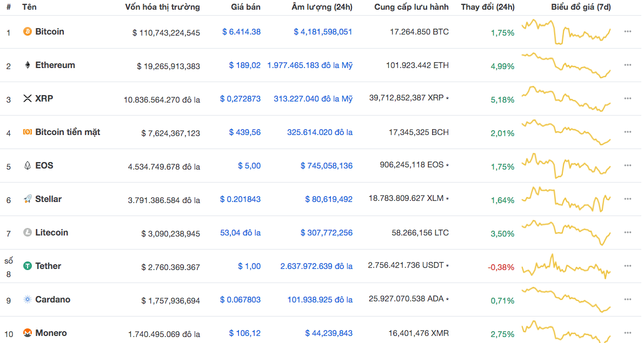Click the Cardano logo icon

tap(27, 299)
